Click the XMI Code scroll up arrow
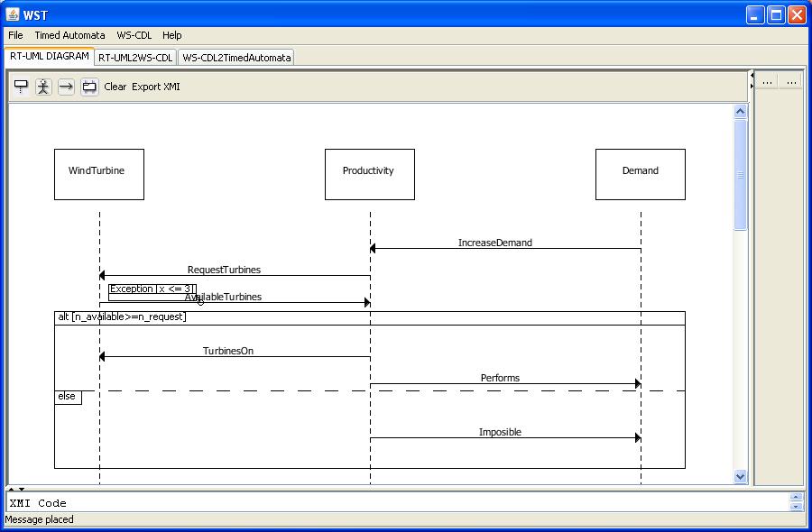812x532 pixels. pos(796,498)
